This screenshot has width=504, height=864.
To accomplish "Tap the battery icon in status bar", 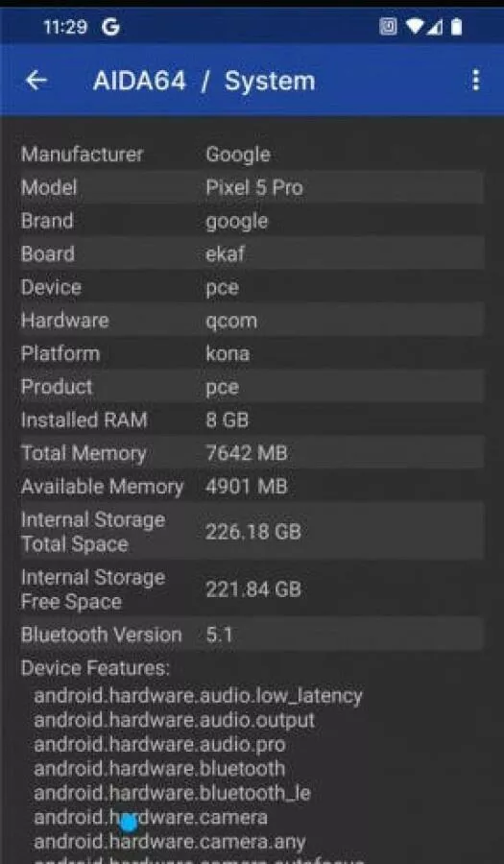I will 456,27.
